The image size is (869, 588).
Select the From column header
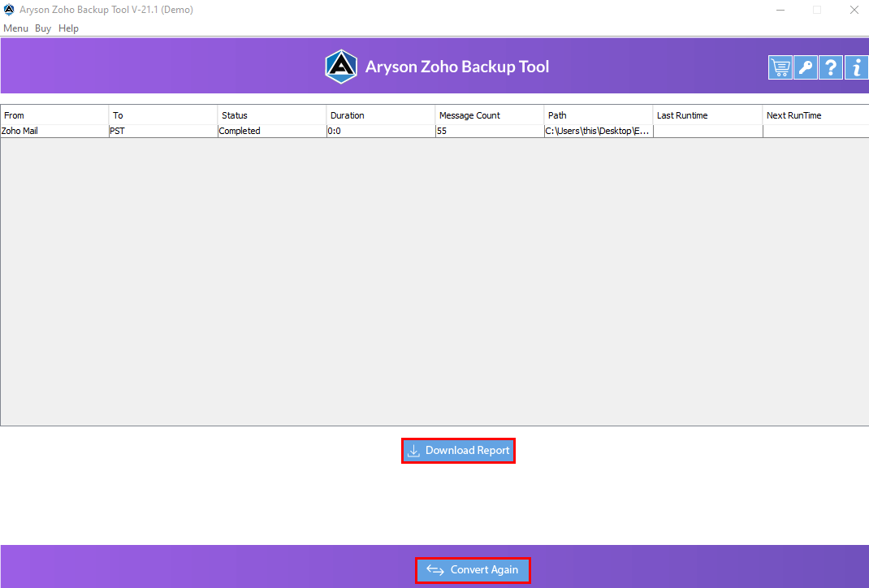coord(54,115)
